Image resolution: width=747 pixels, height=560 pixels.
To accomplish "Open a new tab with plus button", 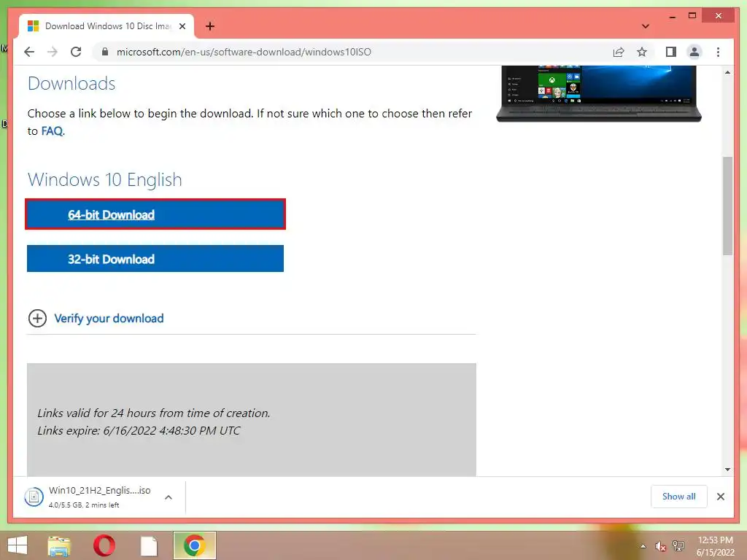I will point(210,26).
